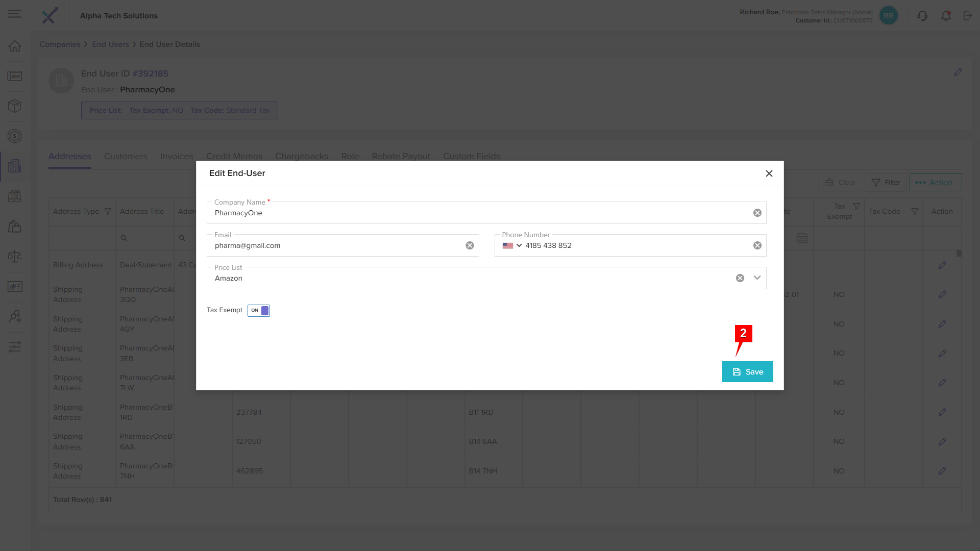The width and height of the screenshot is (980, 551).
Task: Open the hamburger menu icon
Action: (x=15, y=14)
